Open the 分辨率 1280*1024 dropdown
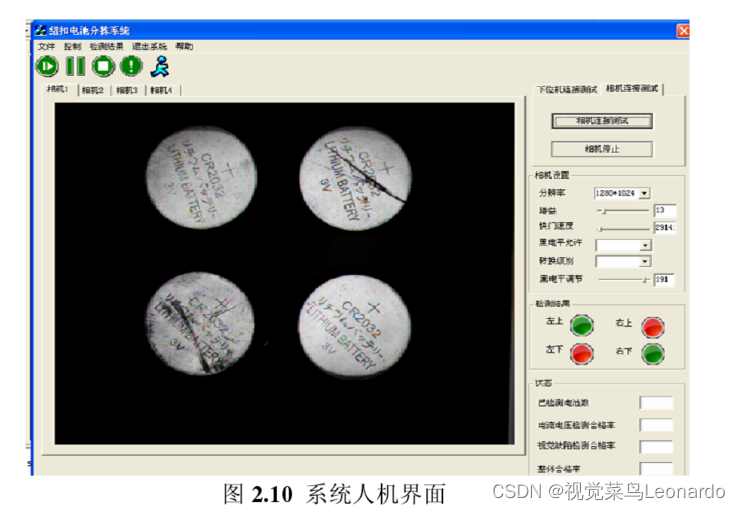This screenshot has height=510, width=740. click(x=622, y=193)
